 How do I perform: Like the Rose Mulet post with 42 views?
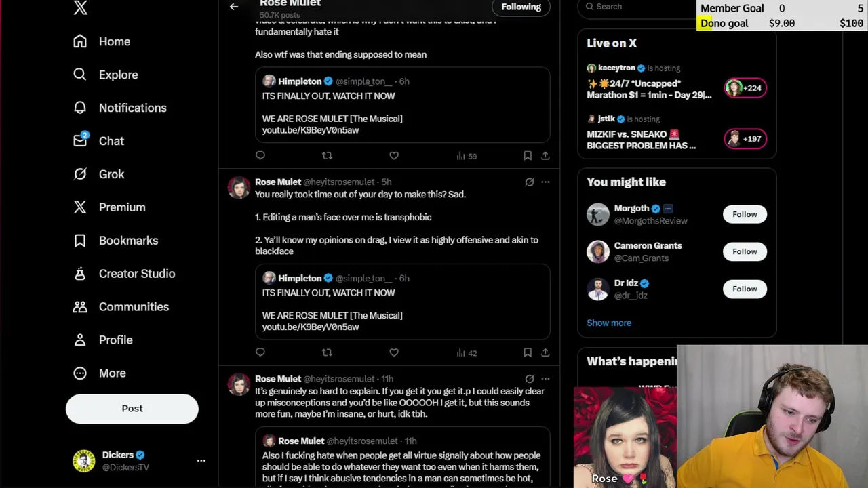(394, 352)
